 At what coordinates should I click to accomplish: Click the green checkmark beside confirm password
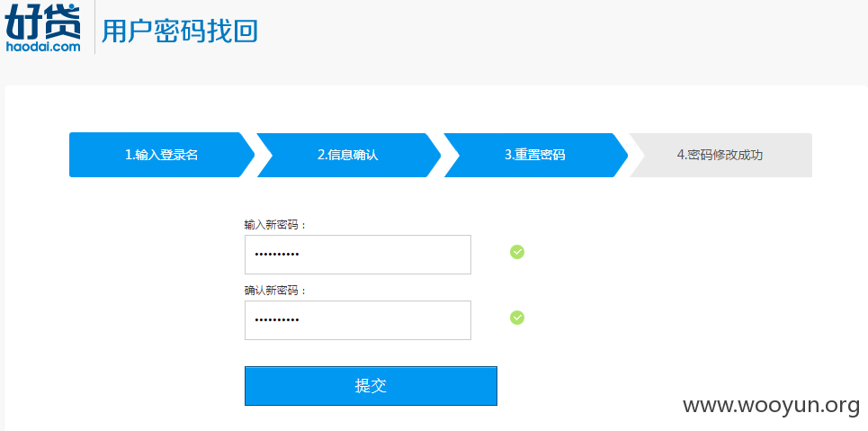[517, 318]
